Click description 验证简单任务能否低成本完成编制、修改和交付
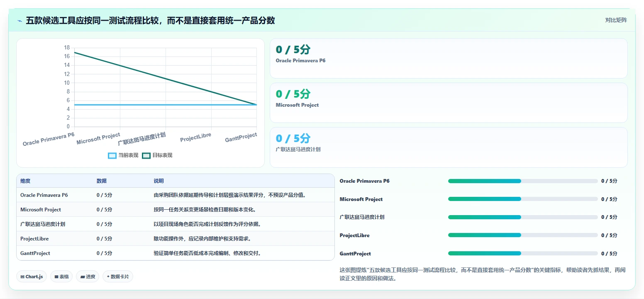644x299 pixels. pos(207,253)
